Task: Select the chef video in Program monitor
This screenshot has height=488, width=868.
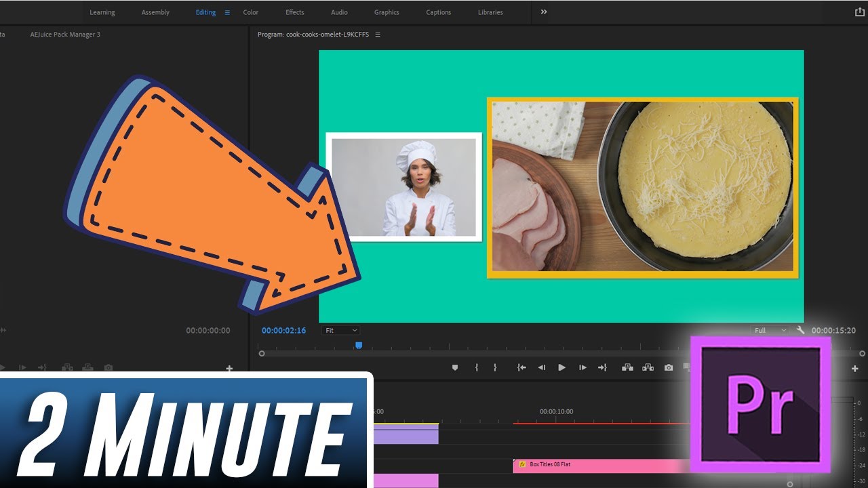Action: (403, 187)
